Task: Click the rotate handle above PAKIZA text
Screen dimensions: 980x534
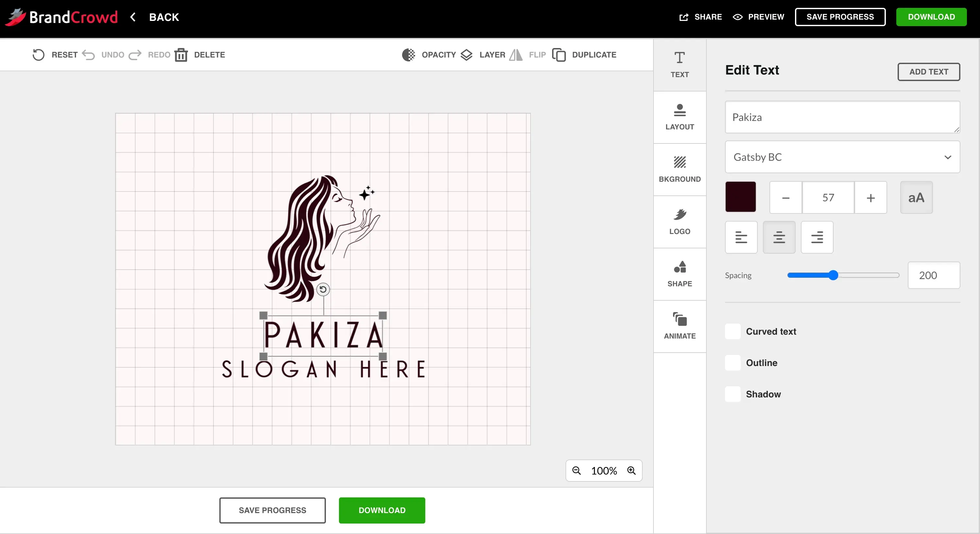Action: click(323, 290)
